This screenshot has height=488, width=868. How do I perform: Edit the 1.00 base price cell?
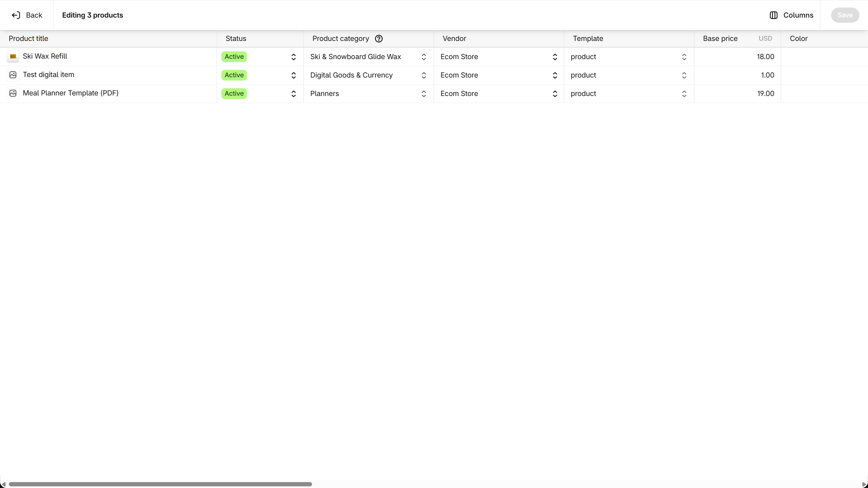pyautogui.click(x=738, y=75)
